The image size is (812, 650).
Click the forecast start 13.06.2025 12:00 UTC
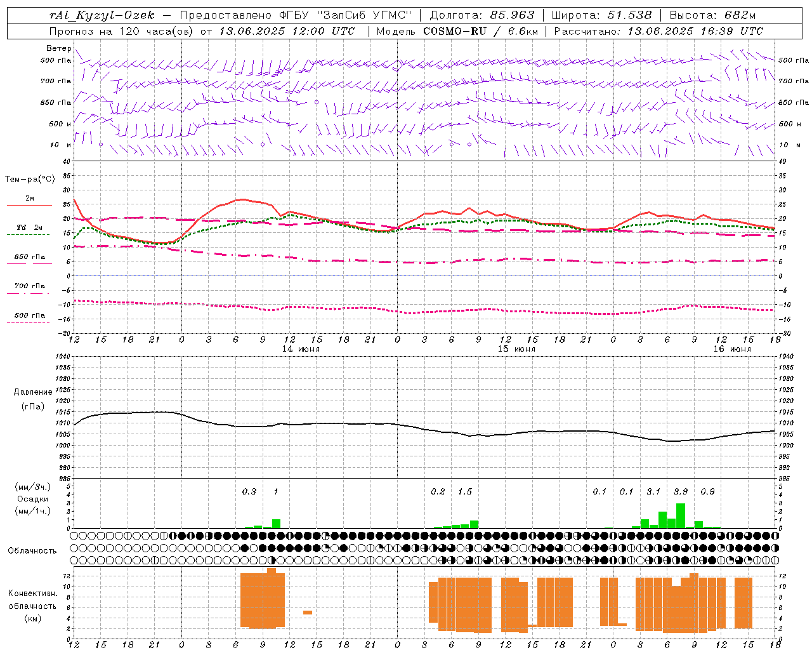coord(287,30)
